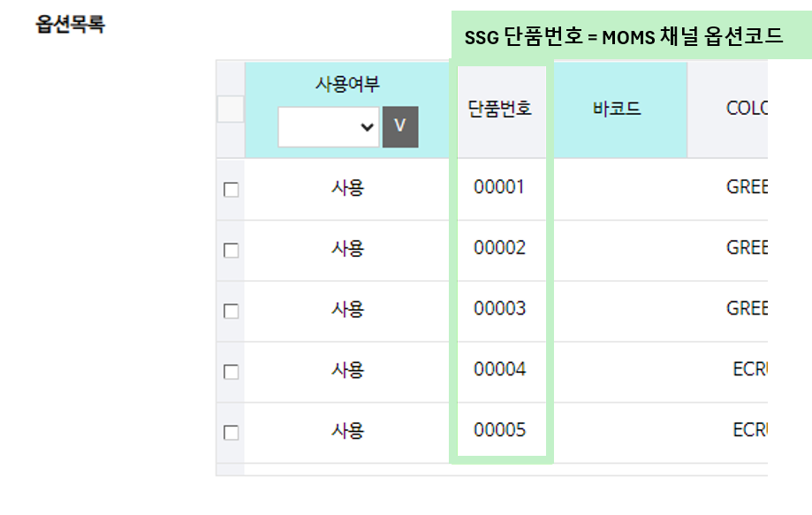Check the select-all checkbox in header
The image size is (812, 515).
231,110
